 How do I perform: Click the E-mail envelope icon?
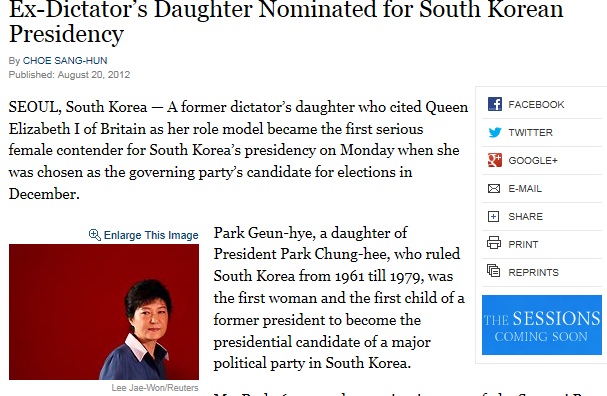tap(494, 189)
